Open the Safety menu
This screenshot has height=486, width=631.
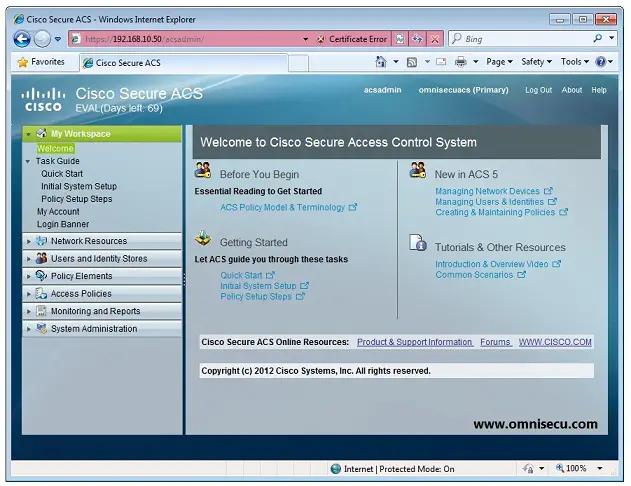[536, 62]
